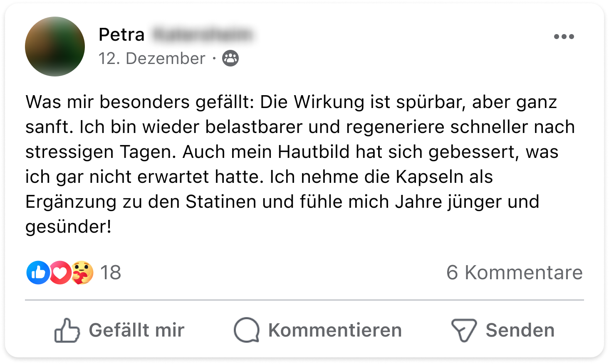Click the audience privacy icon beside the date
Viewport: 609px width, 364px height.
(x=230, y=59)
